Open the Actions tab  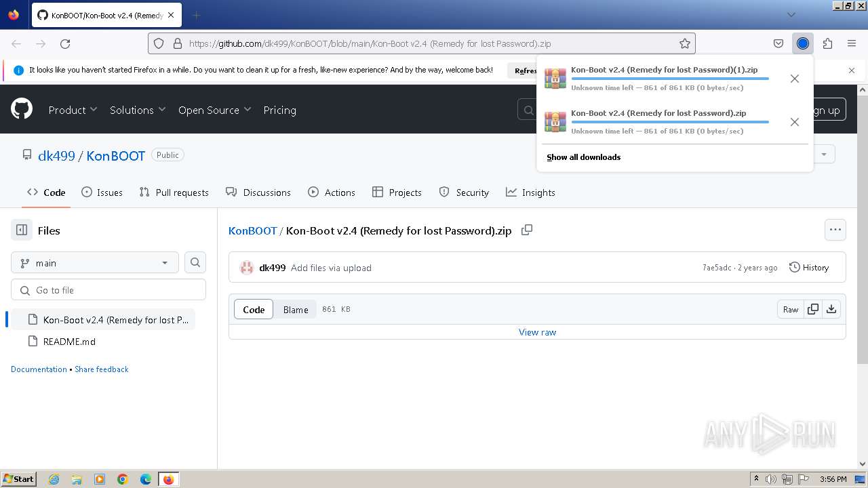pyautogui.click(x=332, y=192)
